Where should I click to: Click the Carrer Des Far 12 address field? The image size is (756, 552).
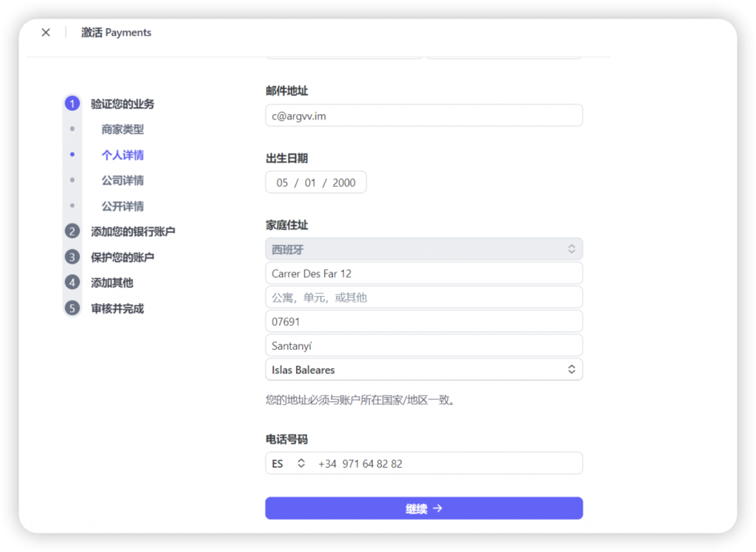click(424, 273)
